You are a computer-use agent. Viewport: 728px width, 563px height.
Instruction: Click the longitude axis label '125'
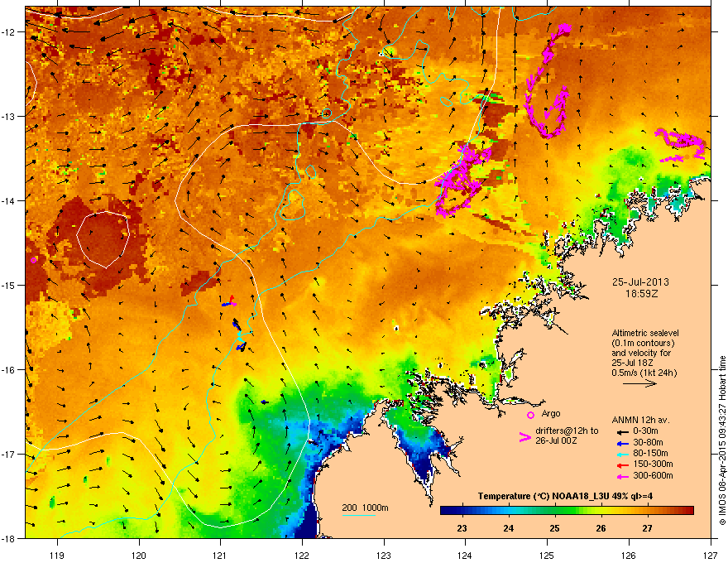[x=547, y=555]
